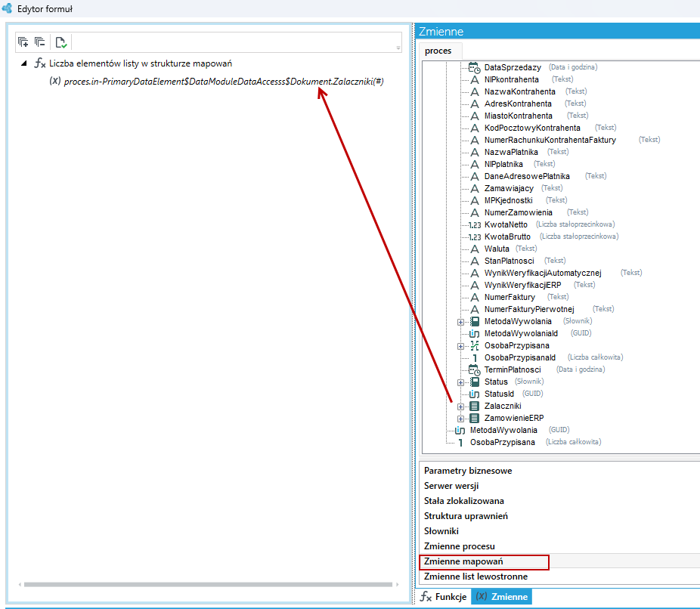700x609 pixels.
Task: Click the 1.23 decimal icon beside KwotaNetto
Action: pyautogui.click(x=475, y=225)
